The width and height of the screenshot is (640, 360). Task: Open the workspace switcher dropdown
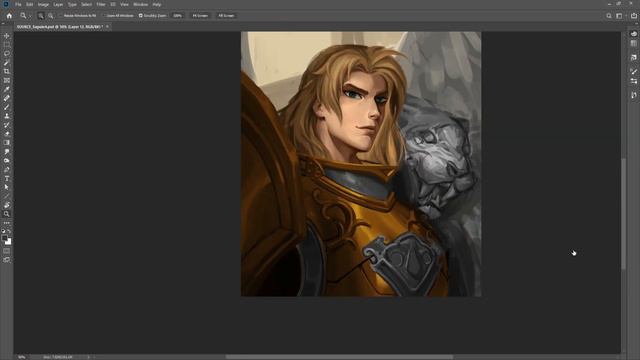[x=620, y=16]
